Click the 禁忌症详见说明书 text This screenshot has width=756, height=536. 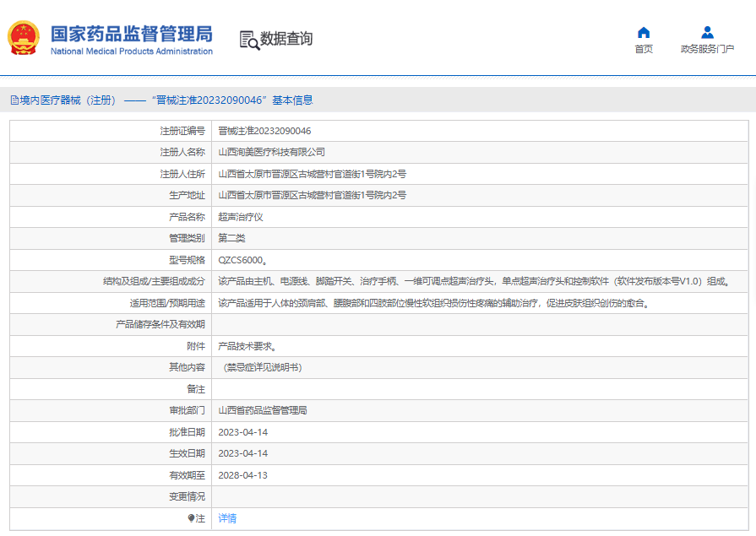pos(263,368)
